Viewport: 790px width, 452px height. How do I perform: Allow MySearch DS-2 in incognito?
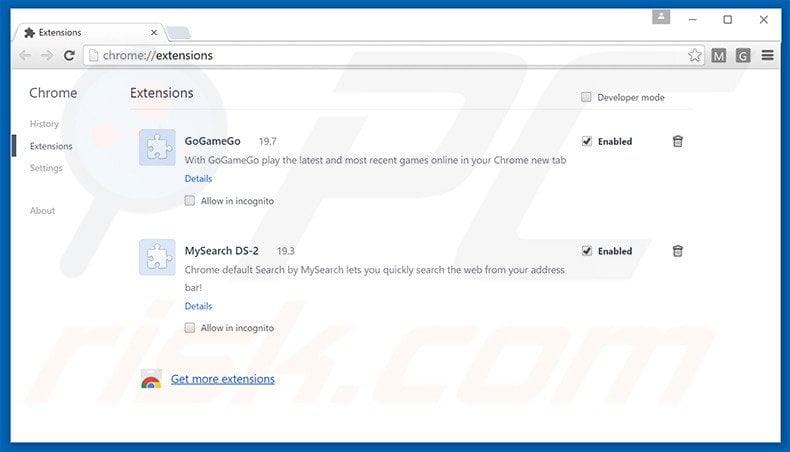click(x=189, y=328)
